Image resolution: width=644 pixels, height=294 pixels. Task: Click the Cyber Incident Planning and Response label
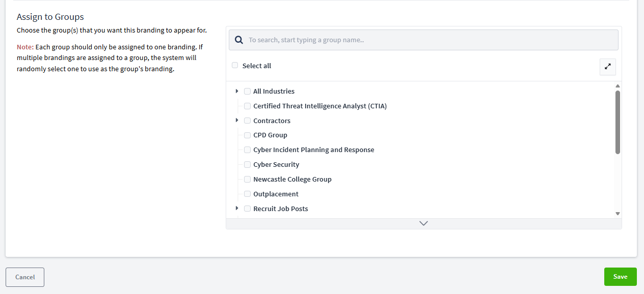(314, 150)
